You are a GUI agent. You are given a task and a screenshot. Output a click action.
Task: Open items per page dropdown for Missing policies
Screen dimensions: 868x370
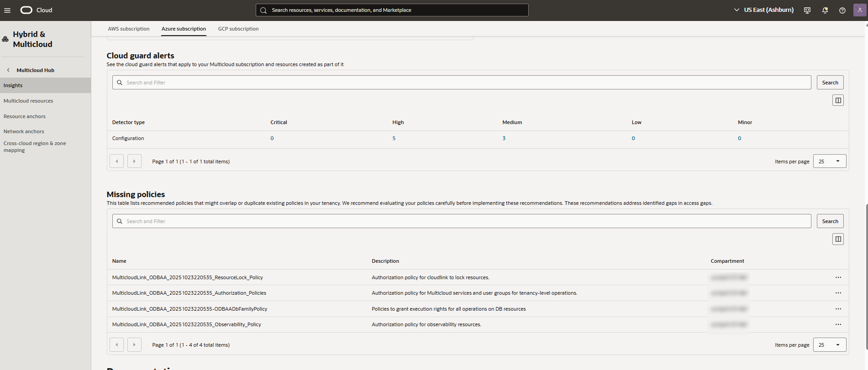point(830,344)
